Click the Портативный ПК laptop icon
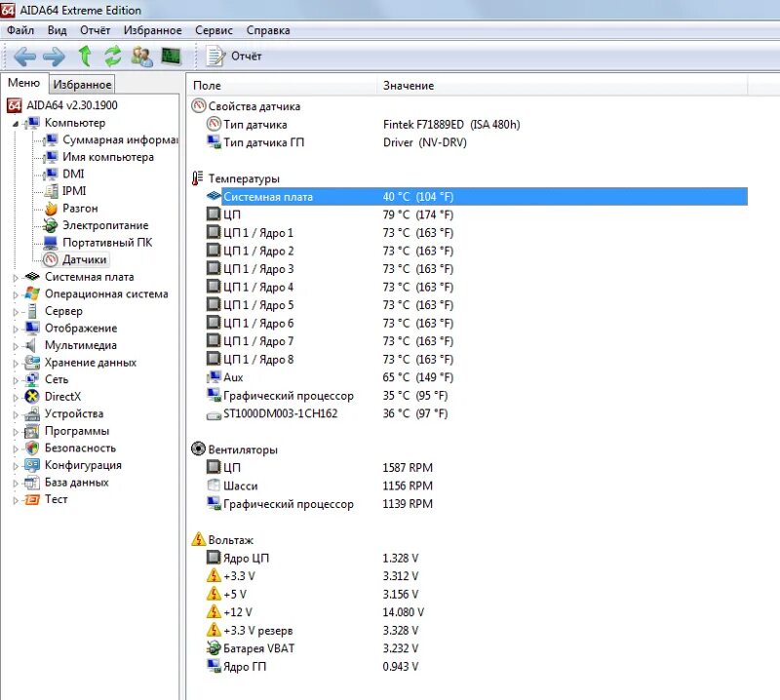Screen dimensions: 780x700 click(x=51, y=243)
